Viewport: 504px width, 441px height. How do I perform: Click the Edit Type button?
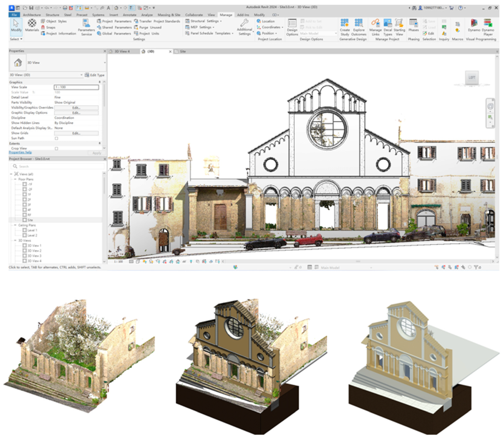tap(95, 75)
